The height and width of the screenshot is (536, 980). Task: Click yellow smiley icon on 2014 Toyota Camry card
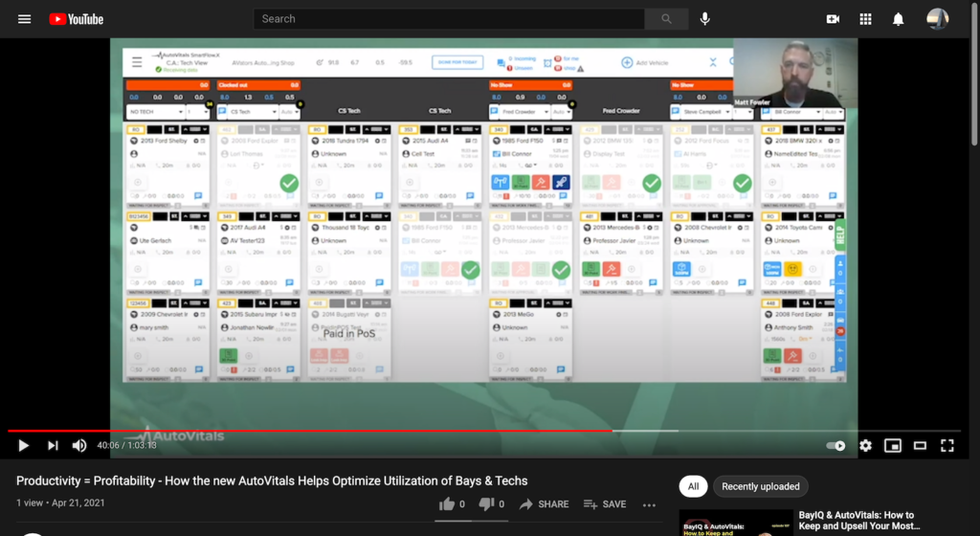pyautogui.click(x=792, y=269)
